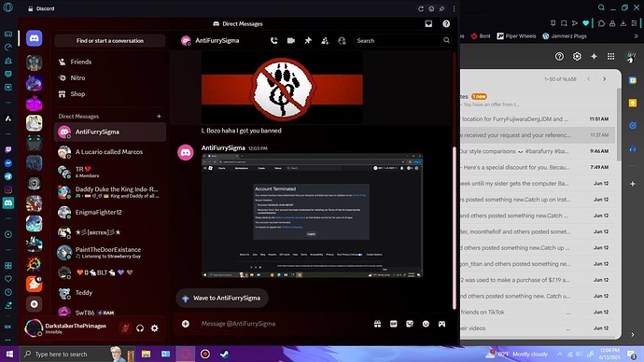
Task: Create a new DM with plus icon
Action: point(159,116)
